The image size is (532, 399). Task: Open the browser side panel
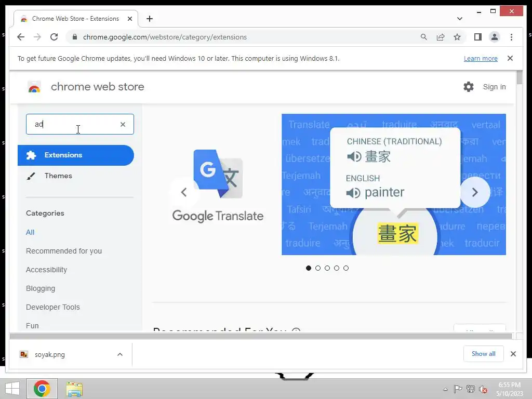[478, 37]
